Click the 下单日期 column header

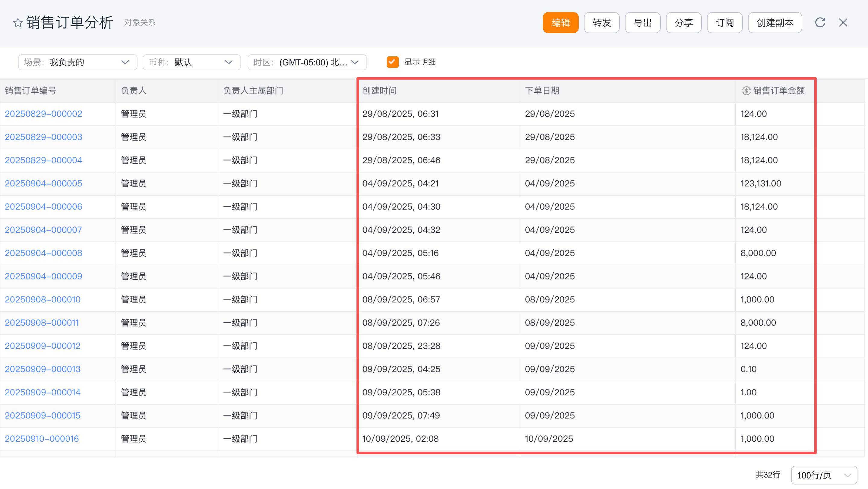click(x=542, y=90)
